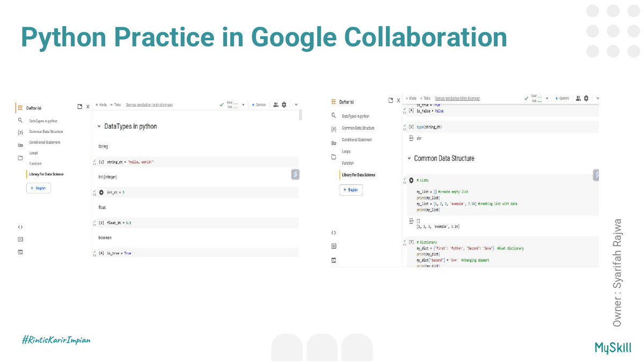This screenshot has height=362, width=644.
Task: Open settings gear in right Colab toolbar
Action: click(587, 99)
